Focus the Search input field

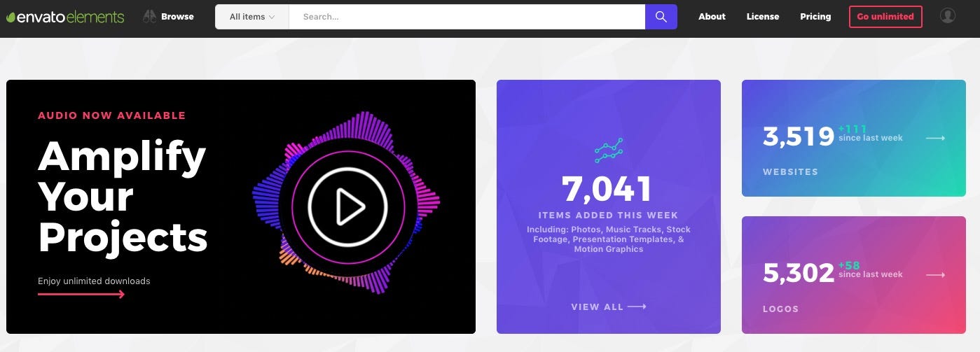point(467,17)
